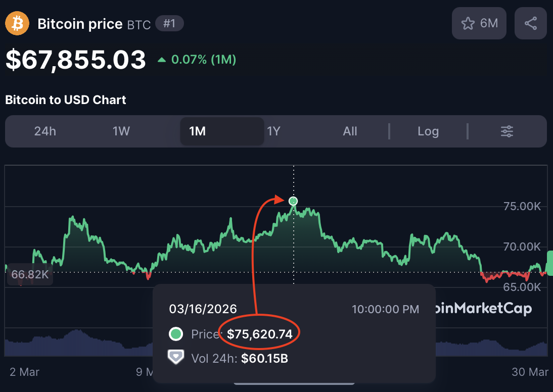
Task: Click the $75,620.74 price in tooltip
Action: (x=259, y=334)
